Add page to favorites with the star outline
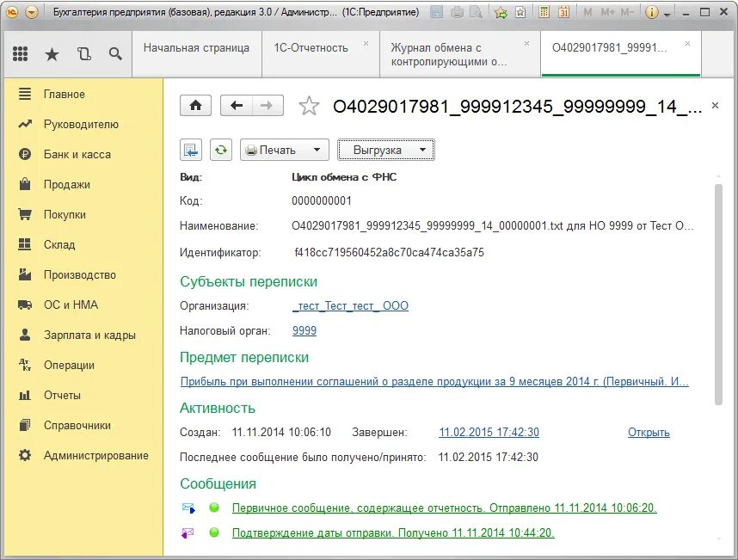The width and height of the screenshot is (738, 560). coord(309,106)
